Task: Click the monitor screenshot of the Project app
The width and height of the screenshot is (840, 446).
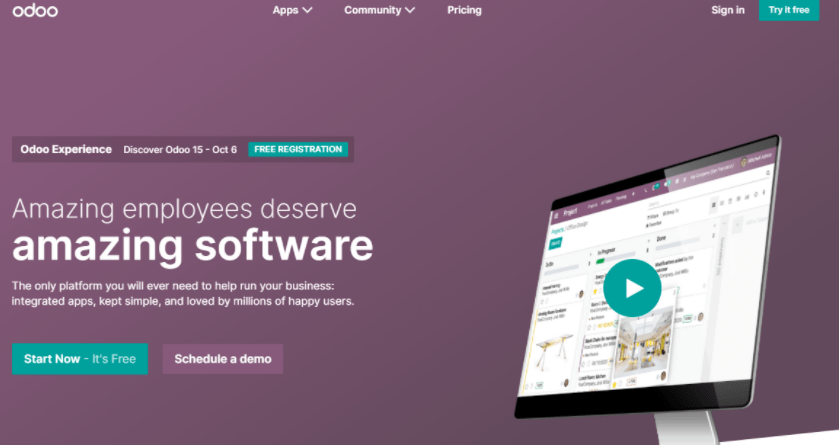Action: click(x=648, y=276)
